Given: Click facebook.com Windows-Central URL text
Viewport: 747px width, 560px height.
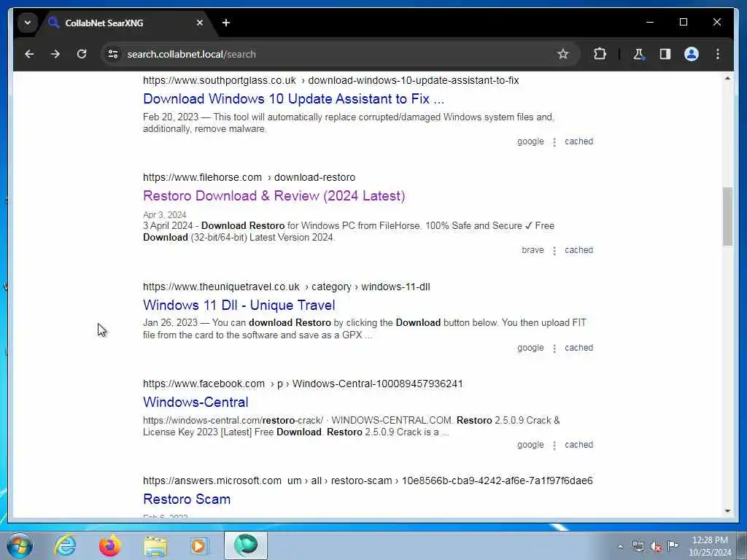Looking at the screenshot, I should click(x=303, y=384).
